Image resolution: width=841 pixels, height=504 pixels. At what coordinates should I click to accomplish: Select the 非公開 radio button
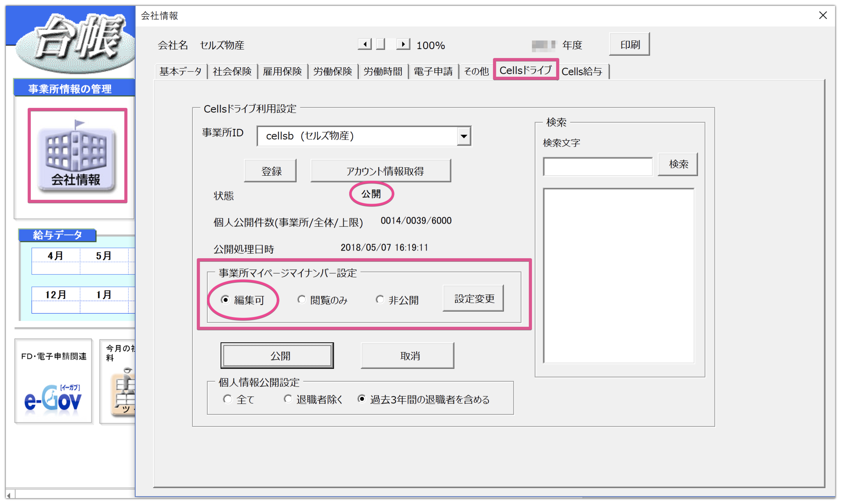pos(397,300)
